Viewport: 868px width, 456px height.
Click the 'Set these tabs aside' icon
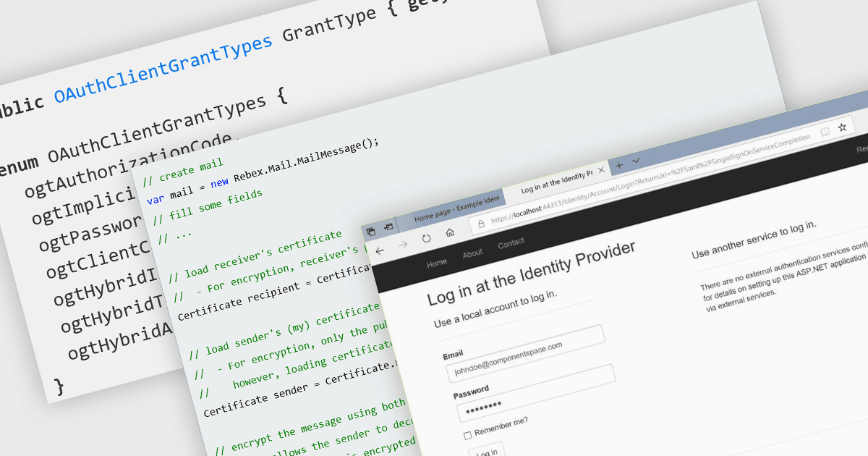(388, 227)
